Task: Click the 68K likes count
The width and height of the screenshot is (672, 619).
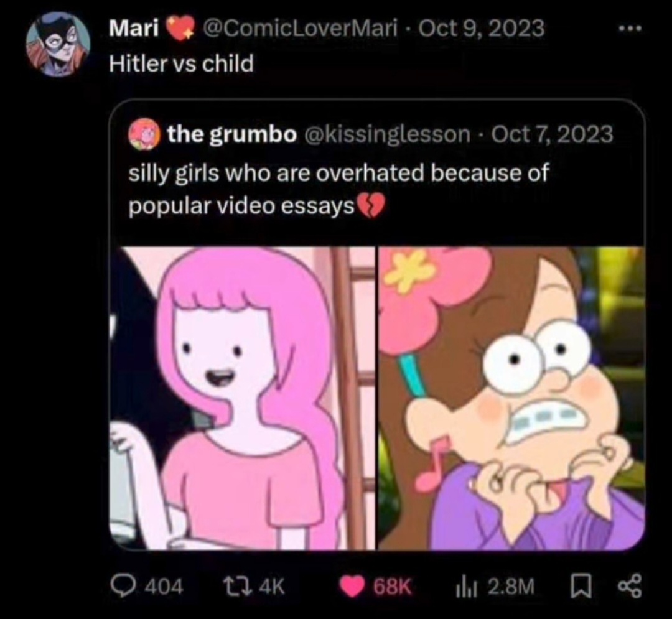Action: (393, 587)
